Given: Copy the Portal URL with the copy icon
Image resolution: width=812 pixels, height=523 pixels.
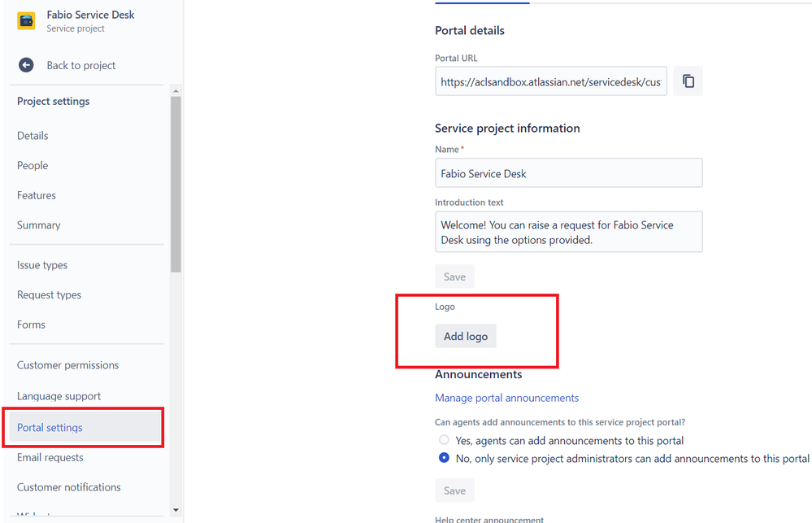Looking at the screenshot, I should 688,81.
